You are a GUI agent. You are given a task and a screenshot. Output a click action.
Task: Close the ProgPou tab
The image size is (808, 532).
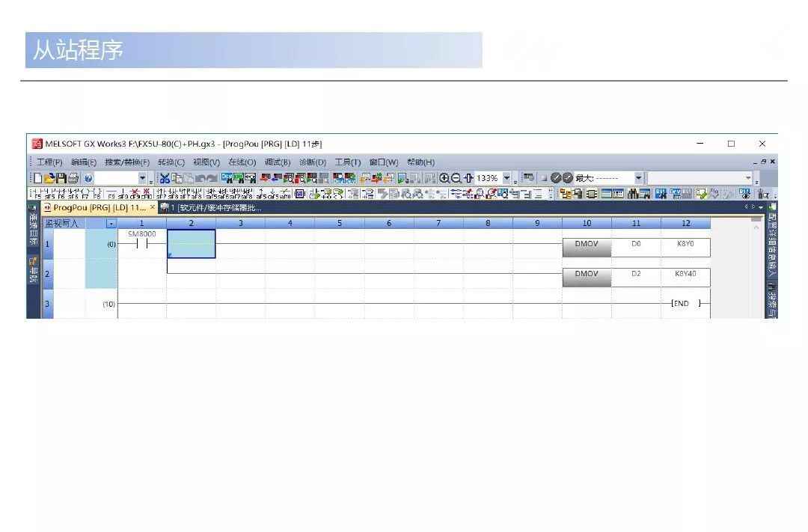tap(153, 207)
